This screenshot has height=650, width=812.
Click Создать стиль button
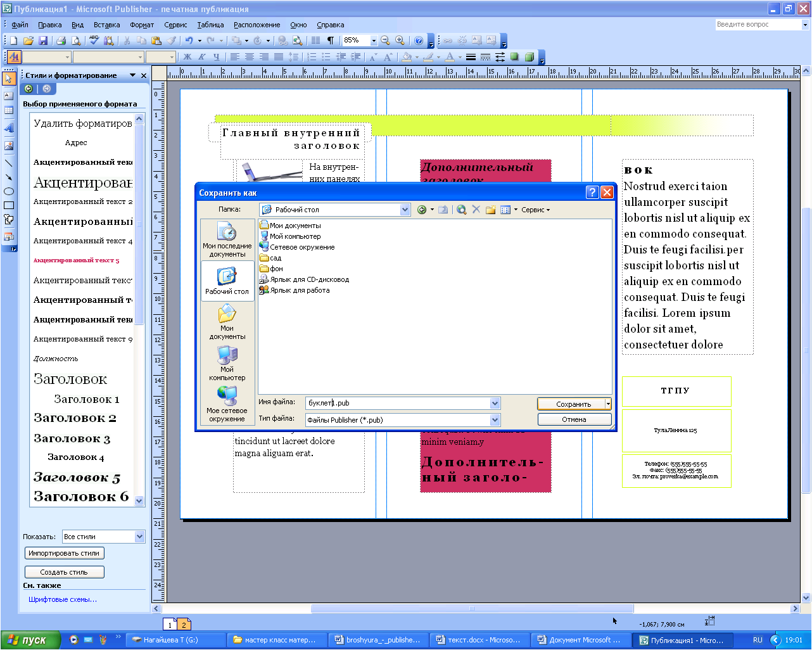(x=64, y=572)
